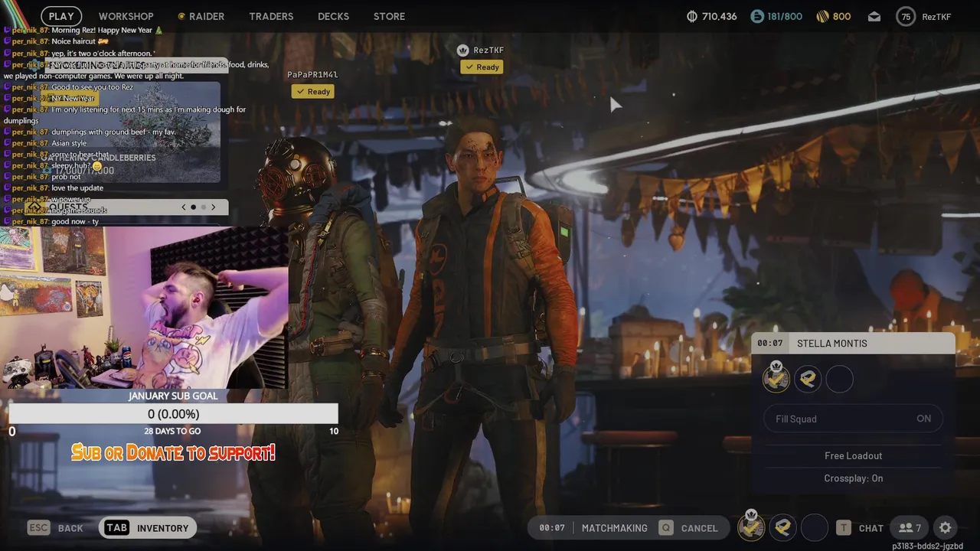The image size is (980, 551).
Task: Click the Quests widget icon
Action: pyautogui.click(x=35, y=207)
